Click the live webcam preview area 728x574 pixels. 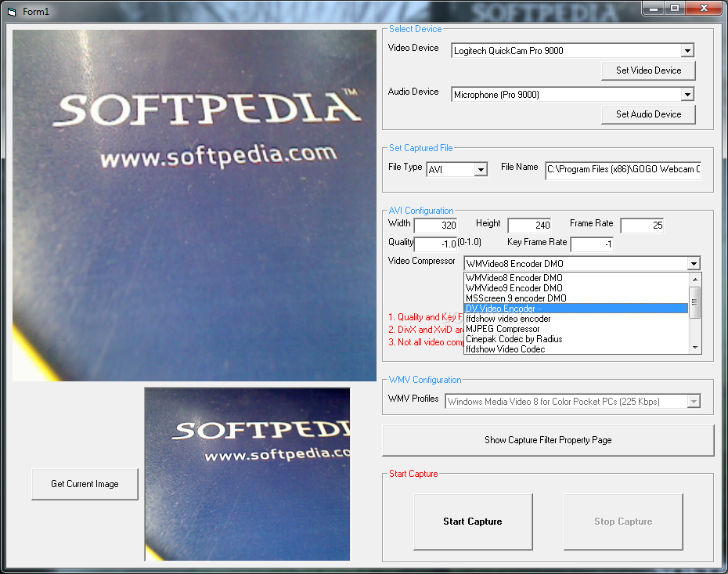[194, 205]
